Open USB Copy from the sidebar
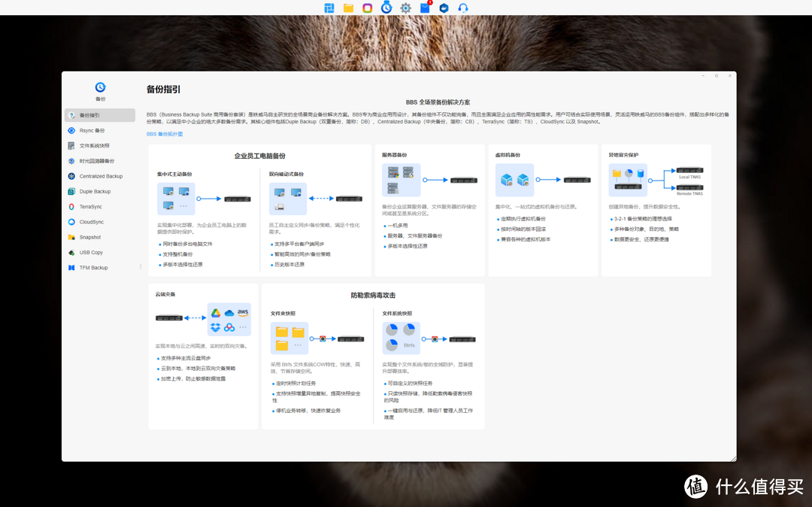This screenshot has height=507, width=812. pyautogui.click(x=91, y=253)
